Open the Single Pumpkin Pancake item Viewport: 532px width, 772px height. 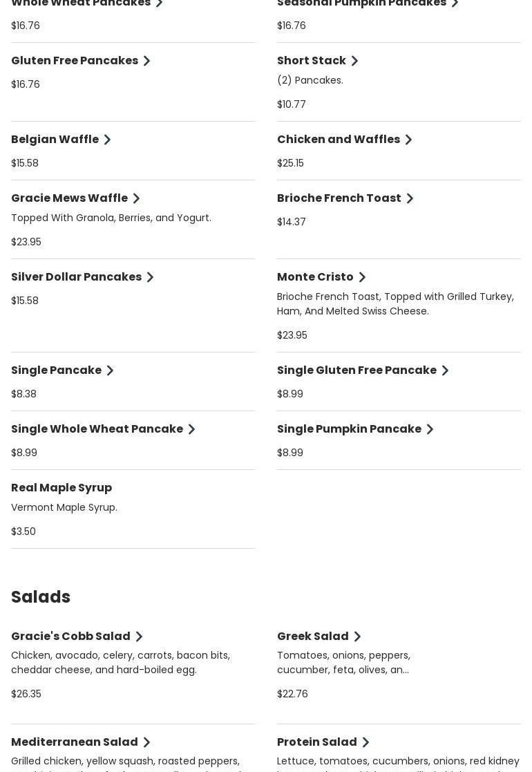click(x=349, y=429)
